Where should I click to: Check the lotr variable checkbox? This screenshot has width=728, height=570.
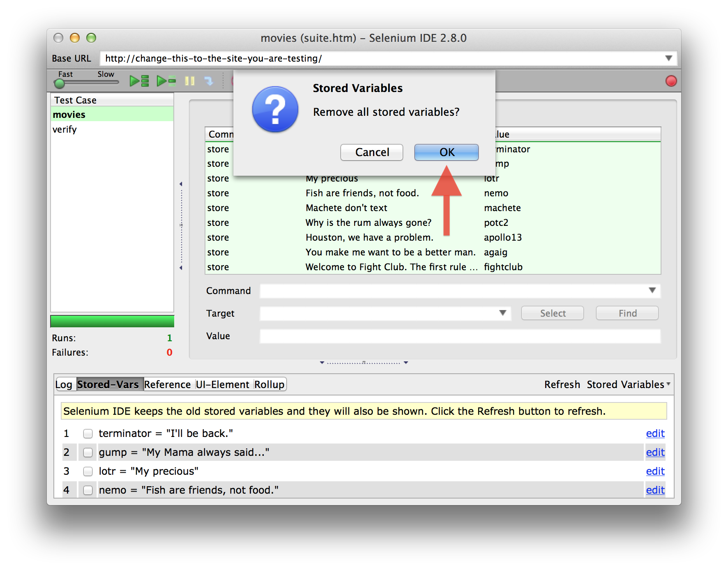[88, 471]
